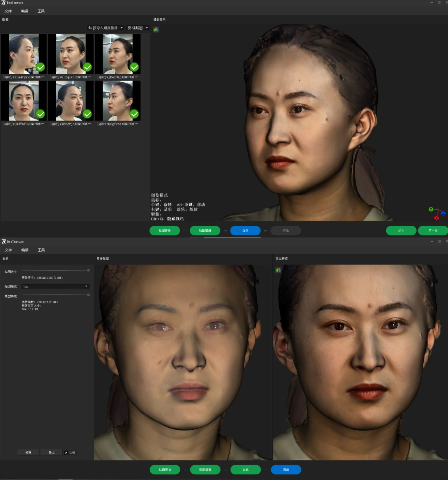Expand the 缩略图 view mode dropdown
The width and height of the screenshot is (448, 481).
point(147,28)
